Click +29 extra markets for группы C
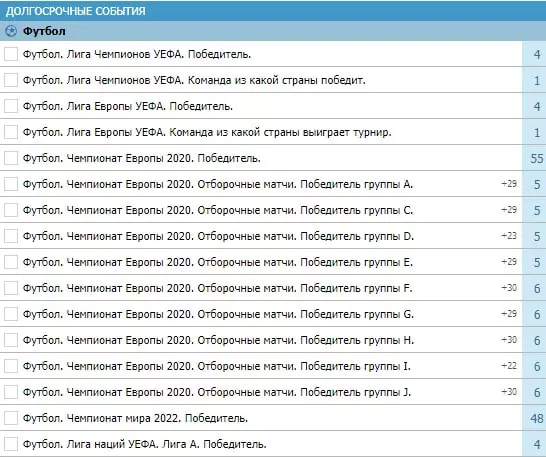This screenshot has width=546, height=457. (x=509, y=210)
